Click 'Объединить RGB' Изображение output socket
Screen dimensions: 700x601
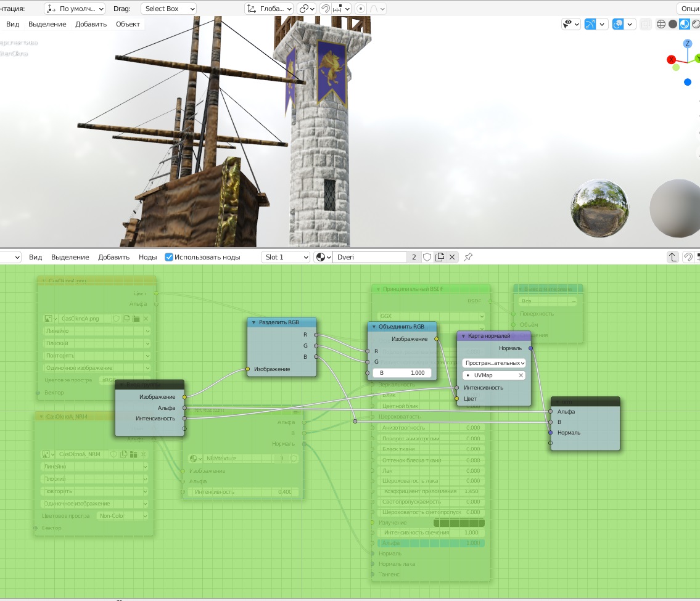[436, 338]
